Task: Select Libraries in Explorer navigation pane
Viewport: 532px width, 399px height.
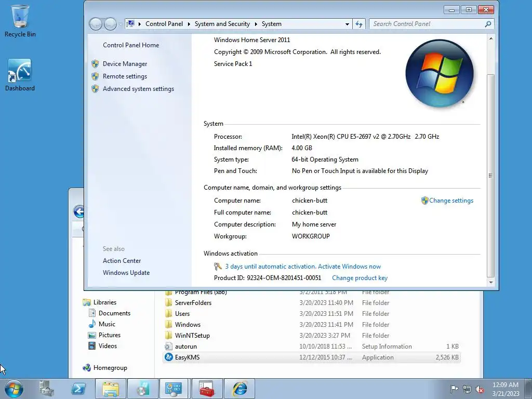Action: (105, 302)
